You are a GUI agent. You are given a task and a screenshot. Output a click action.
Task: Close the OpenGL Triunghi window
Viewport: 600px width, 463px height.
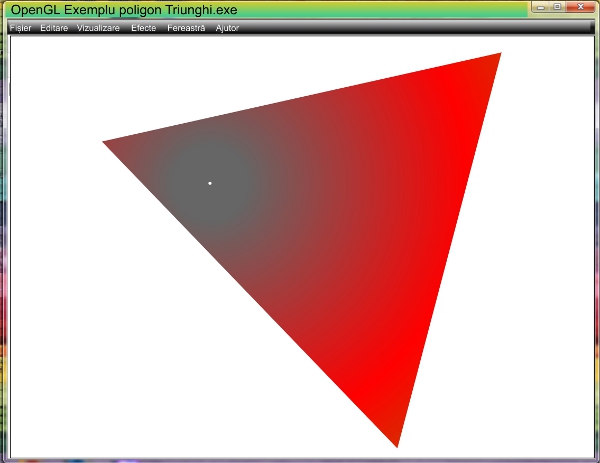(580, 7)
